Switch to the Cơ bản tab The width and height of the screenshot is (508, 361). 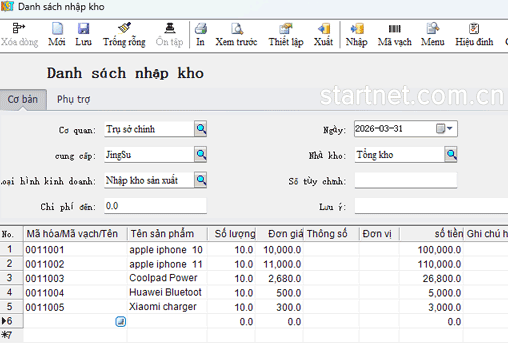pos(23,99)
